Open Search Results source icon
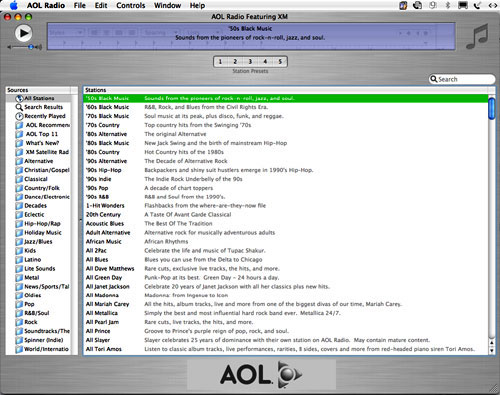Image resolution: width=500 pixels, height=395 pixels. [x=19, y=107]
